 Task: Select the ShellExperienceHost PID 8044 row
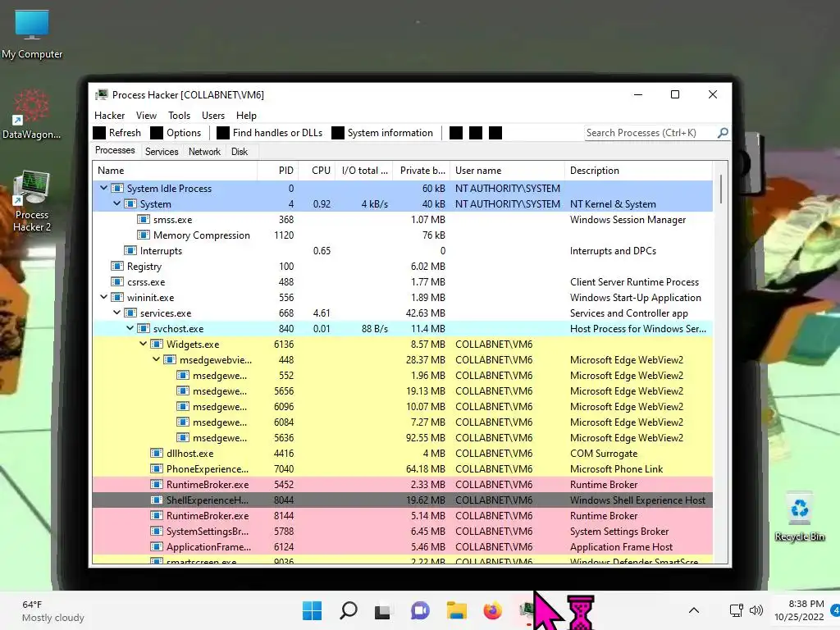point(402,500)
